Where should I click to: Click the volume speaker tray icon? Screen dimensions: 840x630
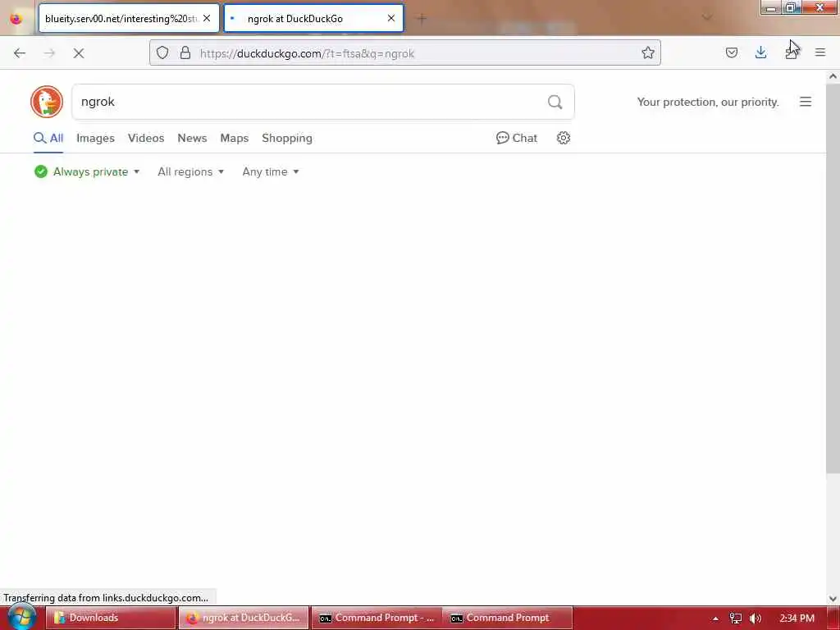756,619
